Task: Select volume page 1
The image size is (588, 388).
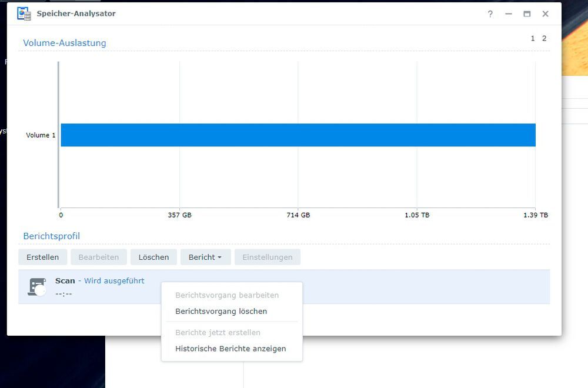Action: (532, 38)
